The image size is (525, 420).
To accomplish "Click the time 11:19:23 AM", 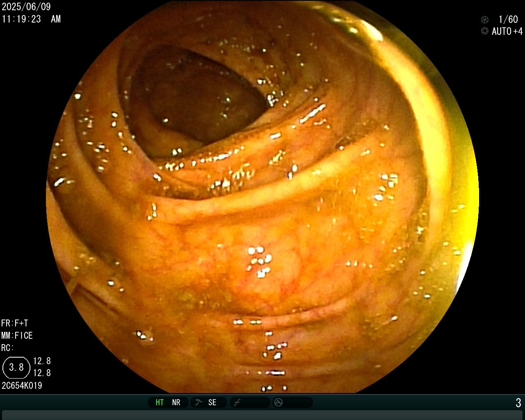I will click(x=31, y=19).
